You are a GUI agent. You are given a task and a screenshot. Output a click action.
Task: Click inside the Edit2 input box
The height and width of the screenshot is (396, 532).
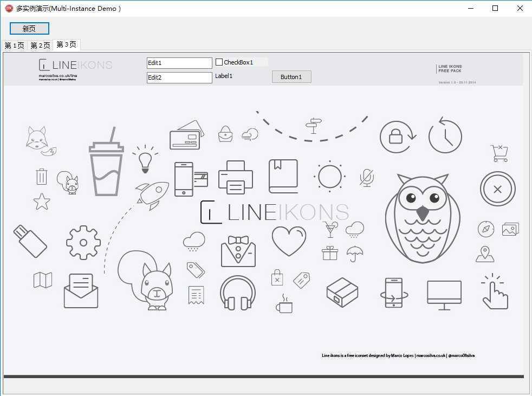(x=179, y=77)
